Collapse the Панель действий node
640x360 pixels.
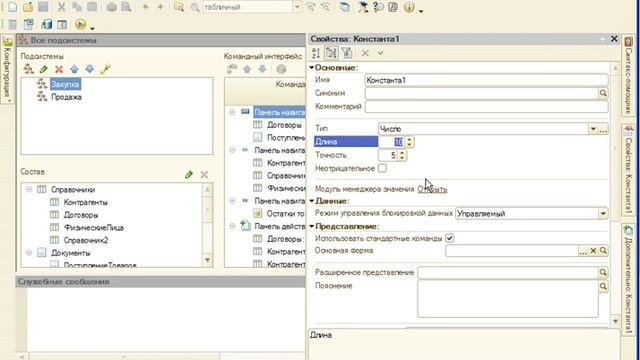tap(232, 226)
